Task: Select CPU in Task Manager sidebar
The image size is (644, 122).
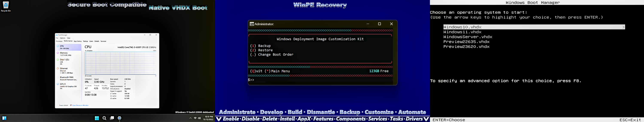Action: point(68,47)
